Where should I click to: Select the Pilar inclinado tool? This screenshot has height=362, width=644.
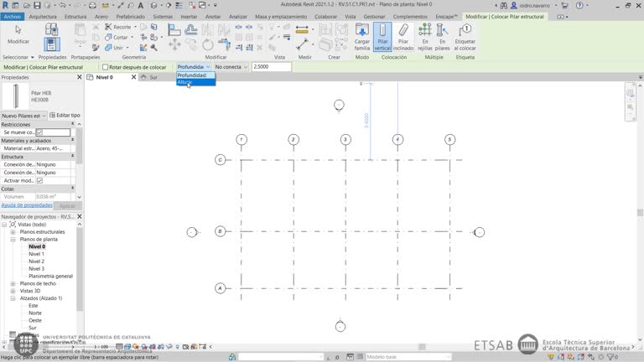tap(403, 38)
